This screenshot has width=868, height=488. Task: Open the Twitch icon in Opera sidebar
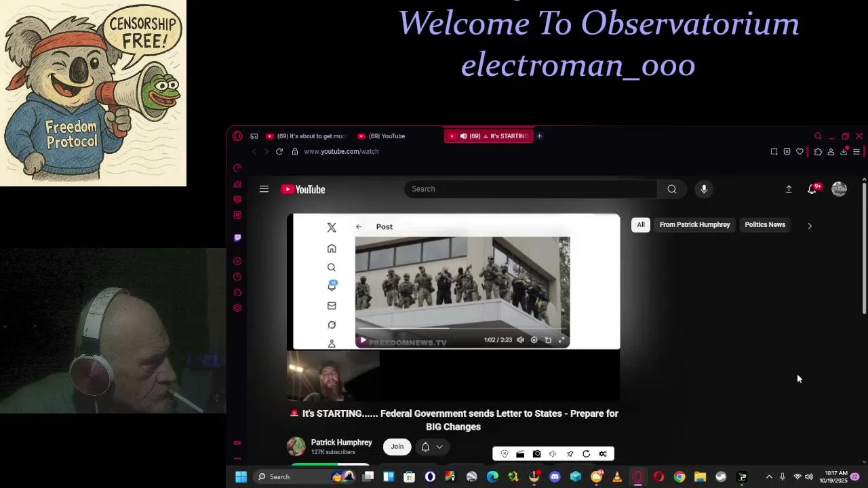(x=237, y=238)
